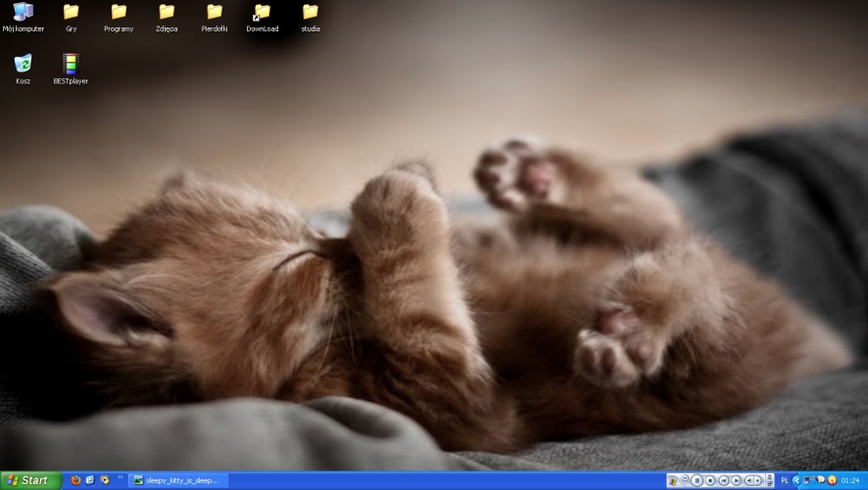
Task: Open the DownLoad shortcut folder
Action: [x=262, y=13]
